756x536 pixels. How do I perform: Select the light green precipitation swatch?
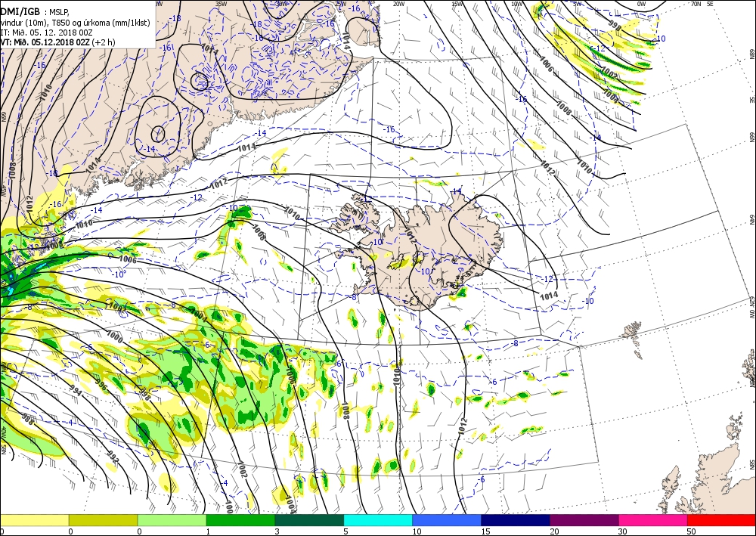(x=172, y=520)
